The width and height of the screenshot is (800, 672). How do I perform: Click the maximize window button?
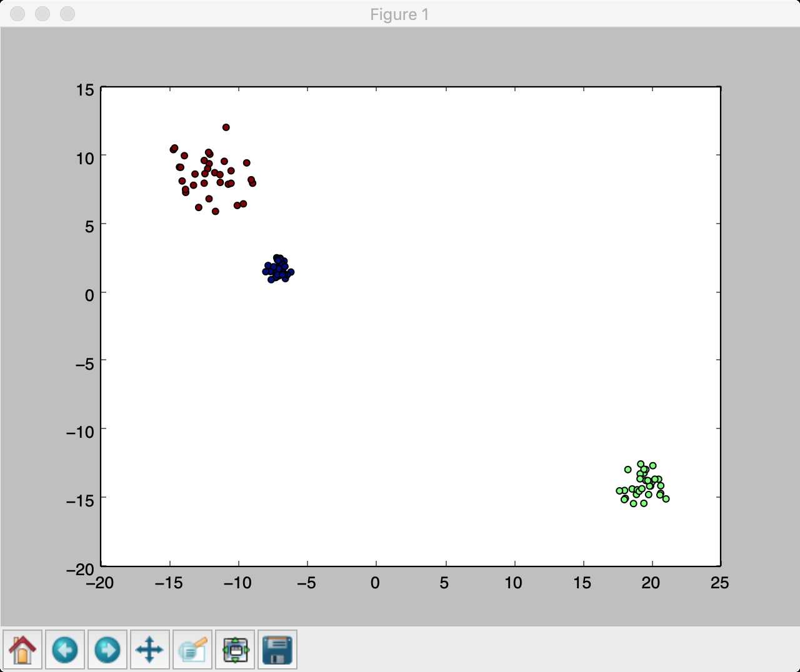67,14
